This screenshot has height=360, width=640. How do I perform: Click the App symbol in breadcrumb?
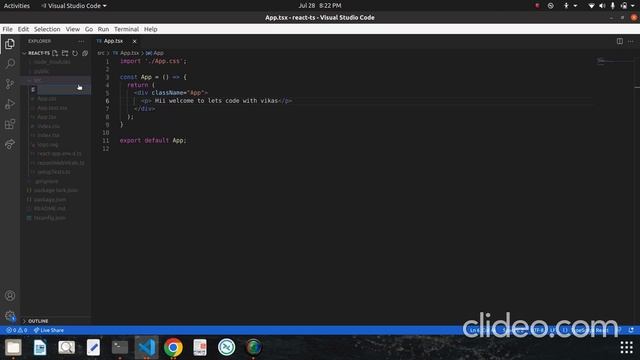pyautogui.click(x=158, y=53)
